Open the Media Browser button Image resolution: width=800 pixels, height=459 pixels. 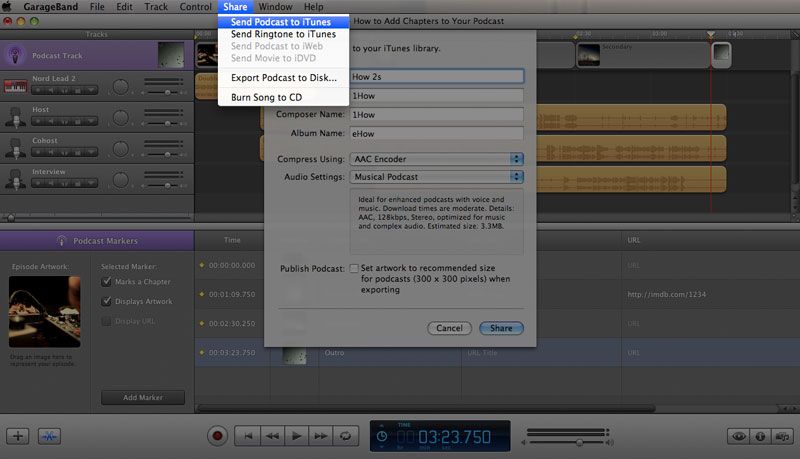tap(782, 436)
